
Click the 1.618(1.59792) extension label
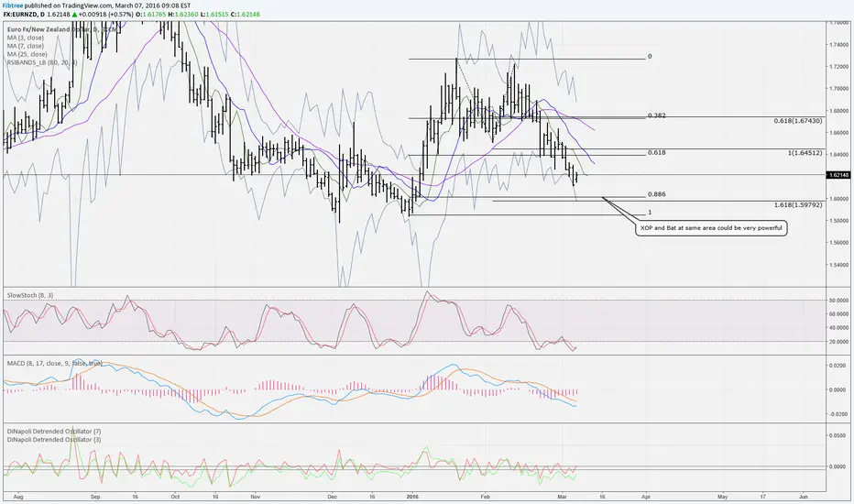[798, 205]
